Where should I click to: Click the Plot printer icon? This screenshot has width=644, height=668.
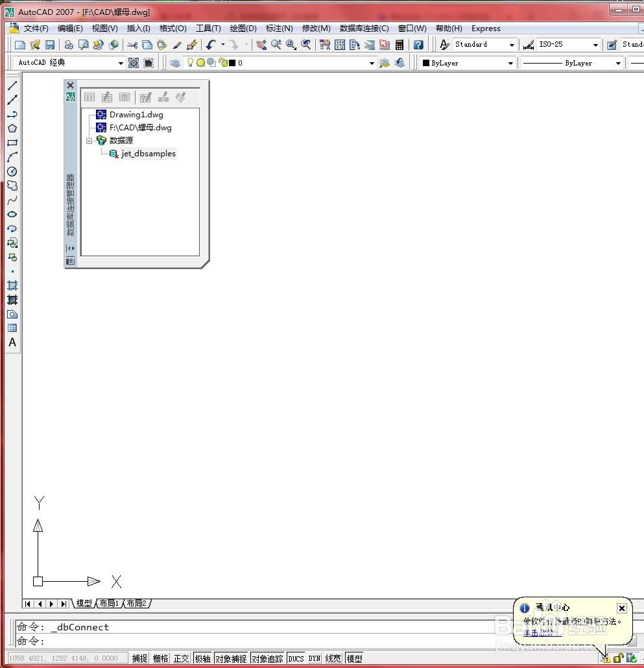tap(69, 45)
